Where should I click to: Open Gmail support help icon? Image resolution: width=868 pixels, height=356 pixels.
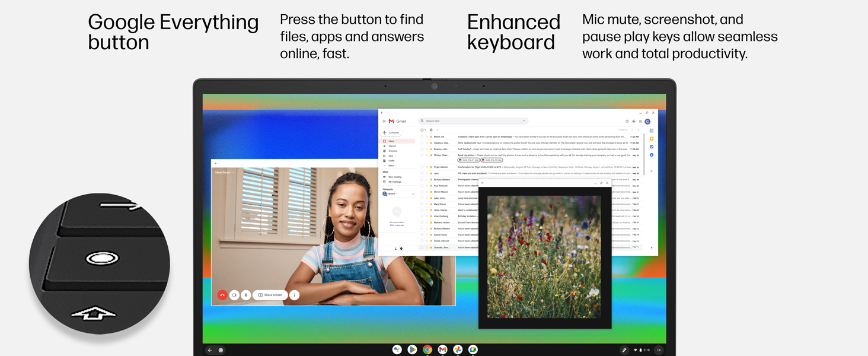(627, 122)
